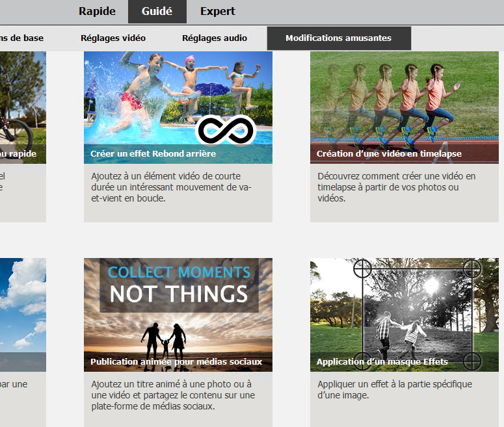Click the 'COLLECT MOMENTS NOT THINGS' overlay text
This screenshot has height=427, width=504.
point(179,284)
